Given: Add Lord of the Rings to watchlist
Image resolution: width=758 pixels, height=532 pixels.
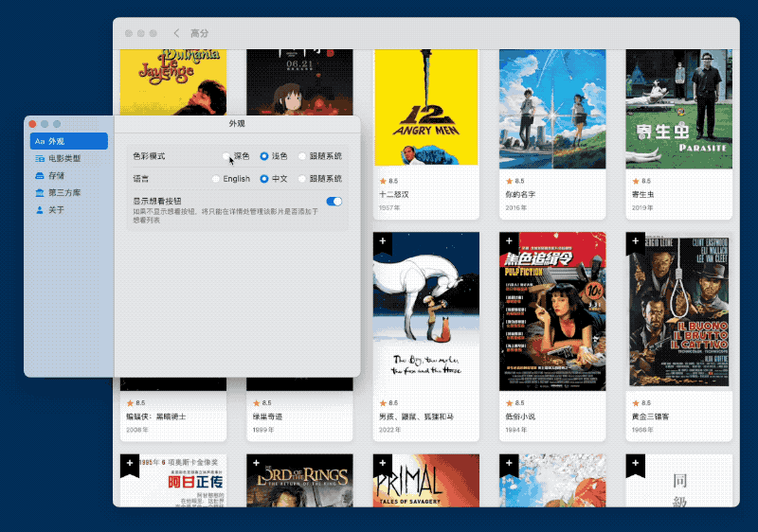Looking at the screenshot, I should (256, 464).
